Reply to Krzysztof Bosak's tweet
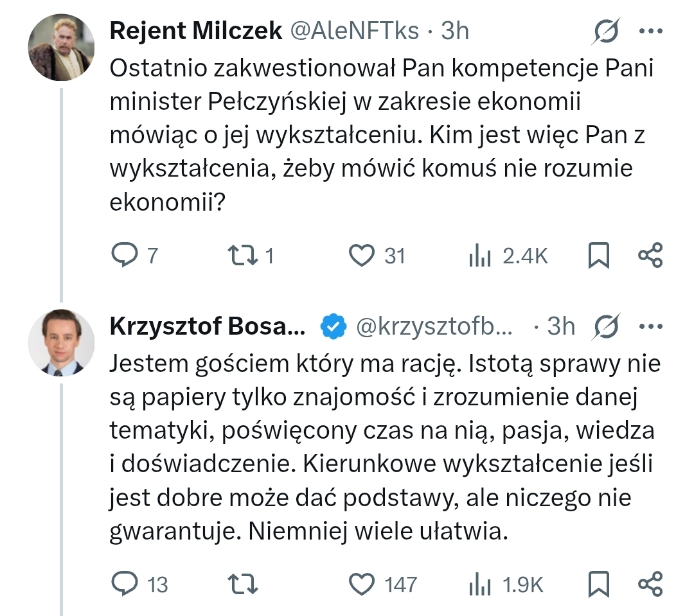The image size is (694, 616). click(x=123, y=584)
